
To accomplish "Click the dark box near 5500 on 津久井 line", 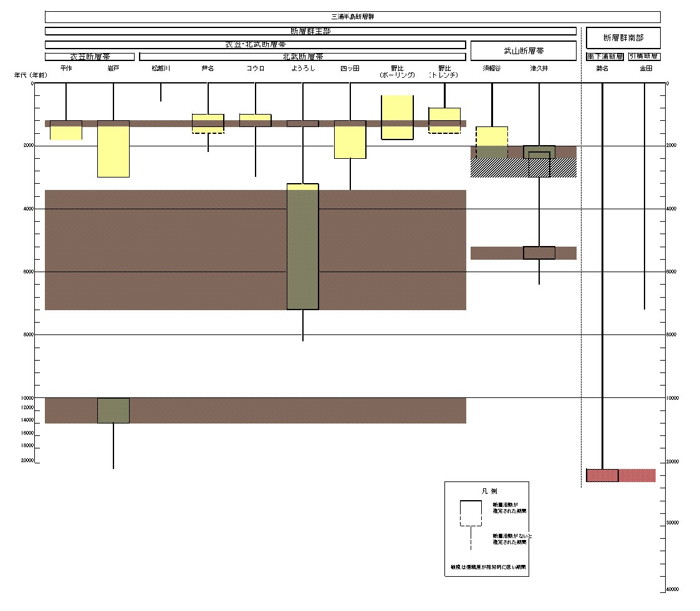I will pos(539,253).
